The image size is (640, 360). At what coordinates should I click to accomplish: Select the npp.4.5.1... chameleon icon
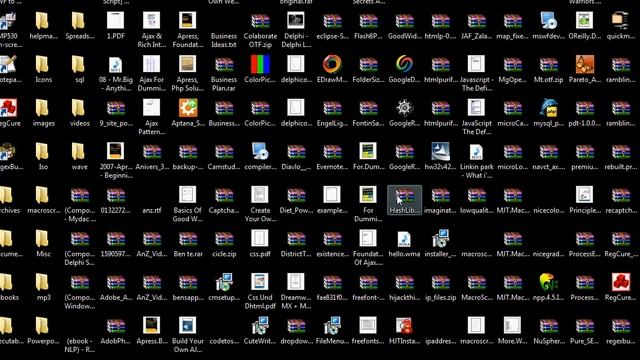point(549,282)
